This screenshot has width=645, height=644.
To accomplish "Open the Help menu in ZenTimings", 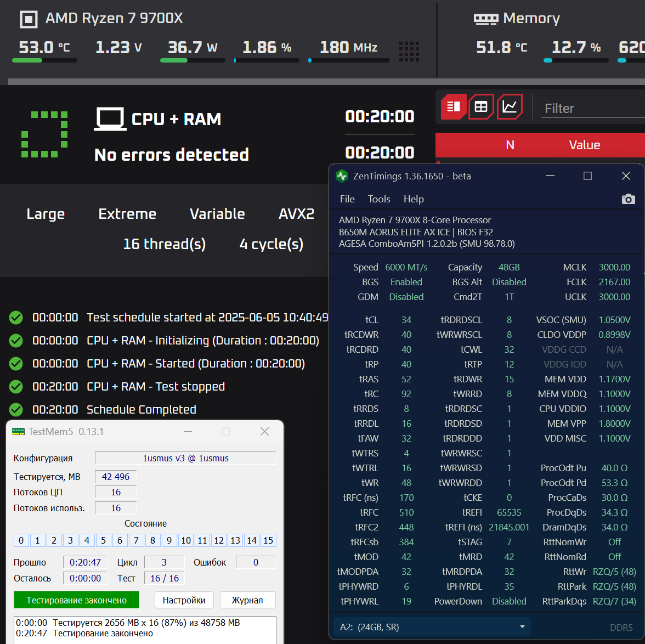I will (x=414, y=199).
